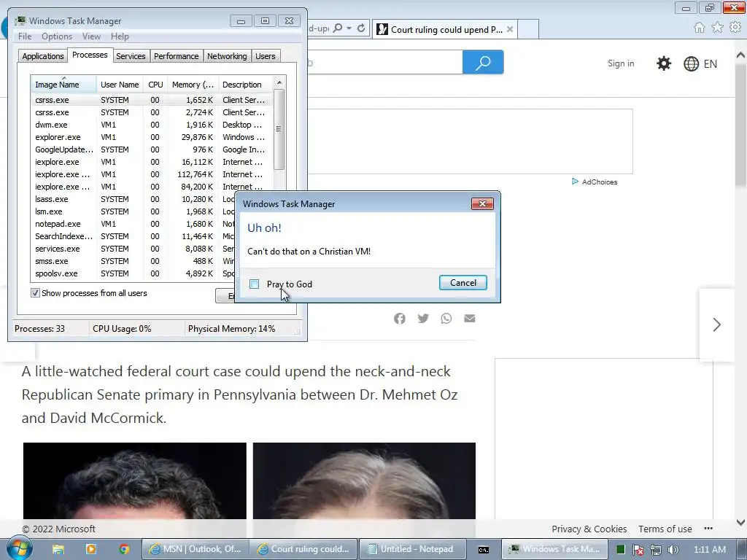
Task: Select the lsm.exe process row
Action: pyautogui.click(x=133, y=211)
